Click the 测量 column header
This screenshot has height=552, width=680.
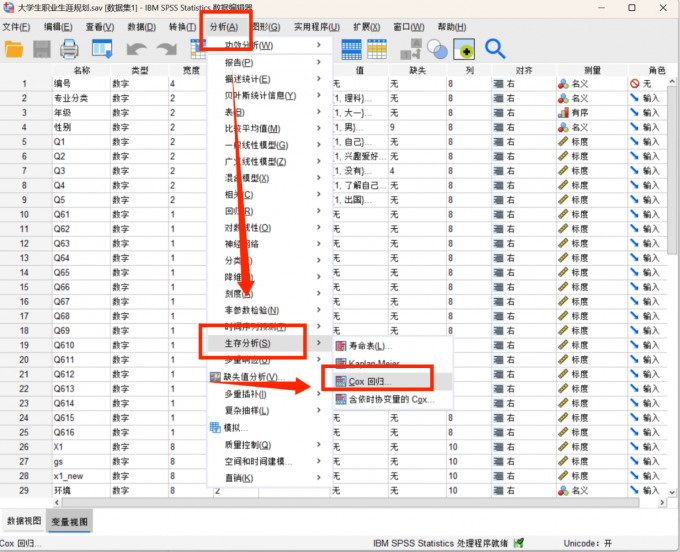(x=592, y=70)
